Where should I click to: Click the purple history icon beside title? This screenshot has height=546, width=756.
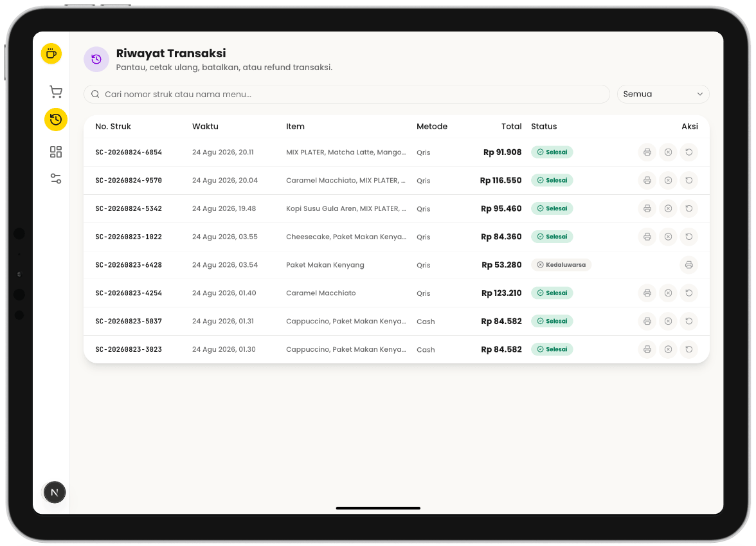click(96, 59)
